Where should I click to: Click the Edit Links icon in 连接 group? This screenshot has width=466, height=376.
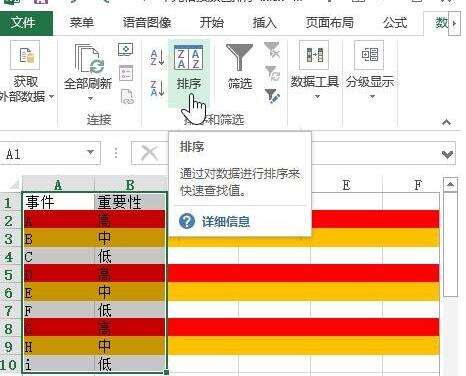[127, 97]
